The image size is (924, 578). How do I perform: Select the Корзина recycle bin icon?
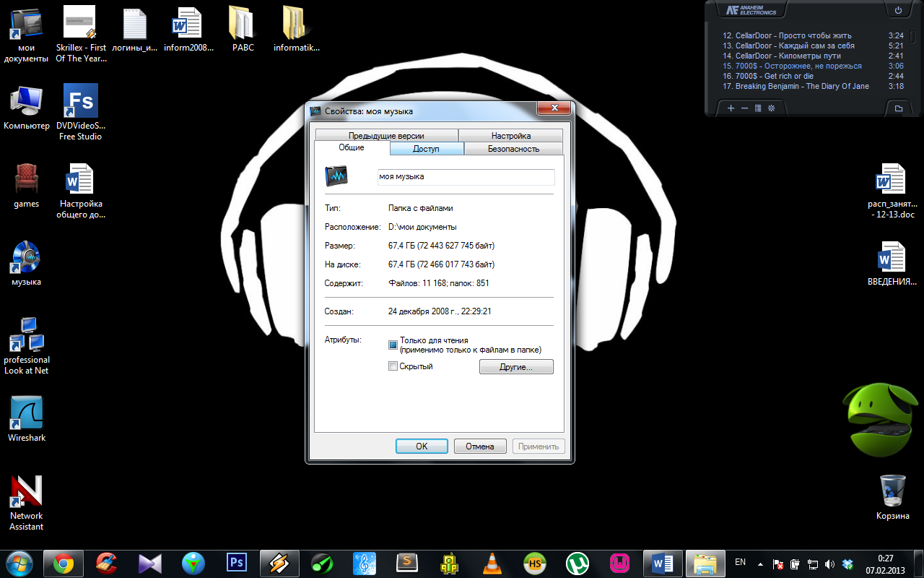(893, 497)
